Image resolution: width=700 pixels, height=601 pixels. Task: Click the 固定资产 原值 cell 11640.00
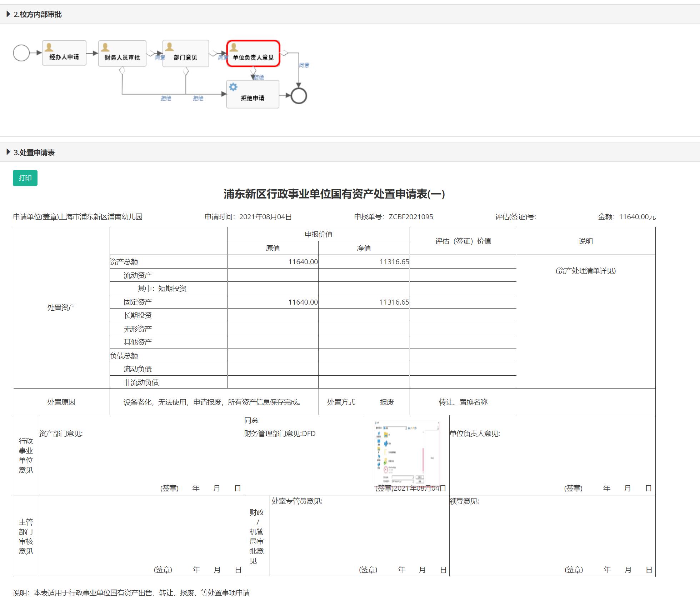[x=302, y=302]
